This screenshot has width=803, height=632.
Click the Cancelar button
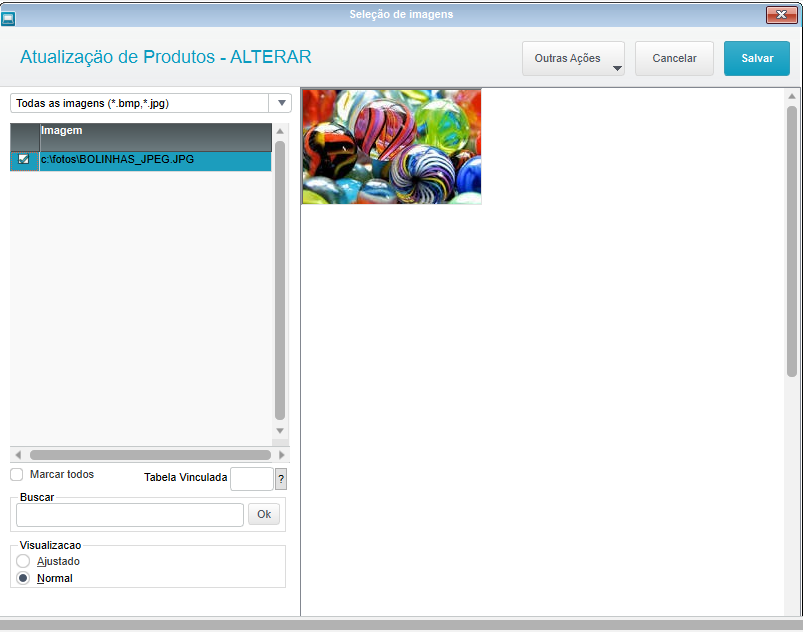pyautogui.click(x=674, y=58)
